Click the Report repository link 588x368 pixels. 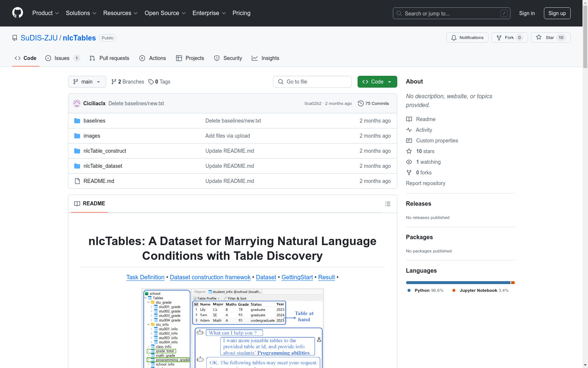pos(426,183)
